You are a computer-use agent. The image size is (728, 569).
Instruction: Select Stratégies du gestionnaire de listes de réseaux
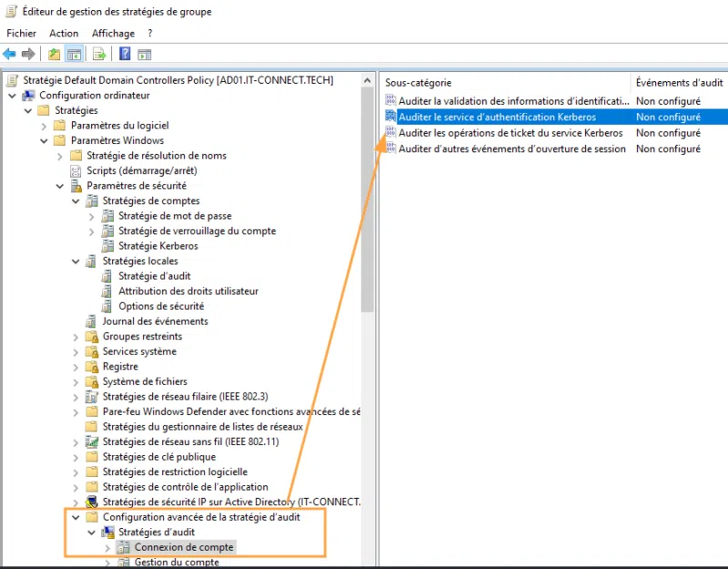[x=202, y=426]
